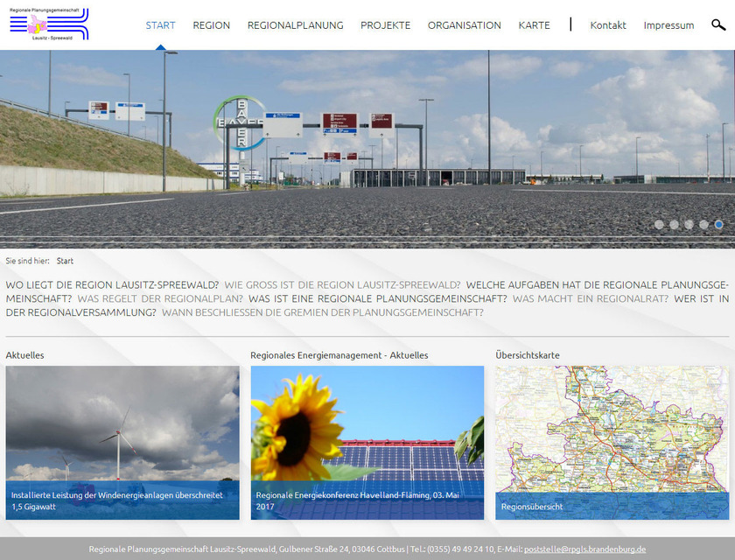Click the poststelle email address in footer
The height and width of the screenshot is (560, 735).
(x=584, y=549)
